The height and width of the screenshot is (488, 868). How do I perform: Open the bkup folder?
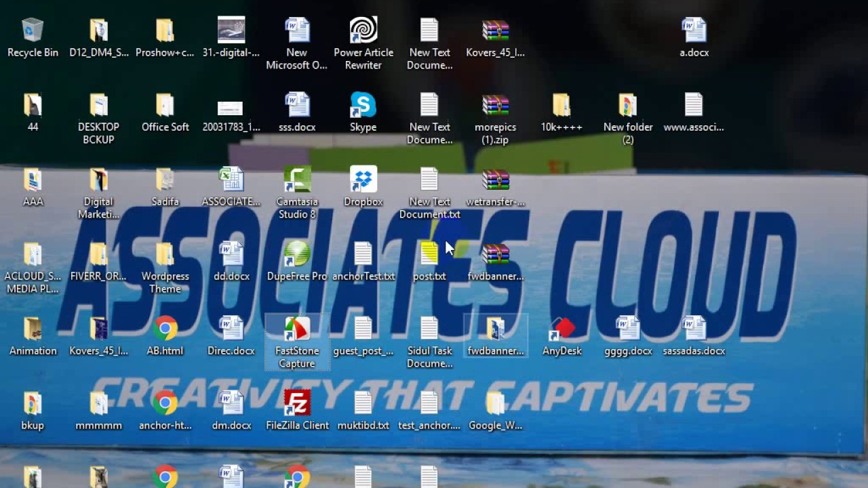[33, 411]
